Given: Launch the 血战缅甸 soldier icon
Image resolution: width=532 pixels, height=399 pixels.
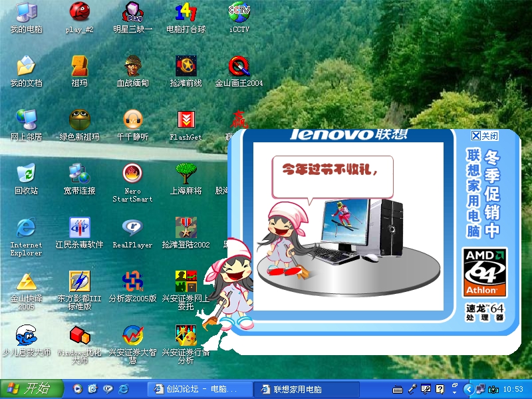Looking at the screenshot, I should (x=132, y=71).
